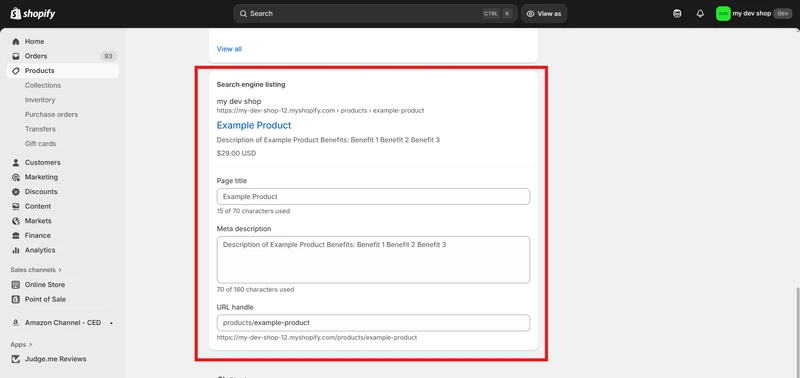This screenshot has height=378, width=800.
Task: Open Transfers under Products
Action: [x=40, y=129]
